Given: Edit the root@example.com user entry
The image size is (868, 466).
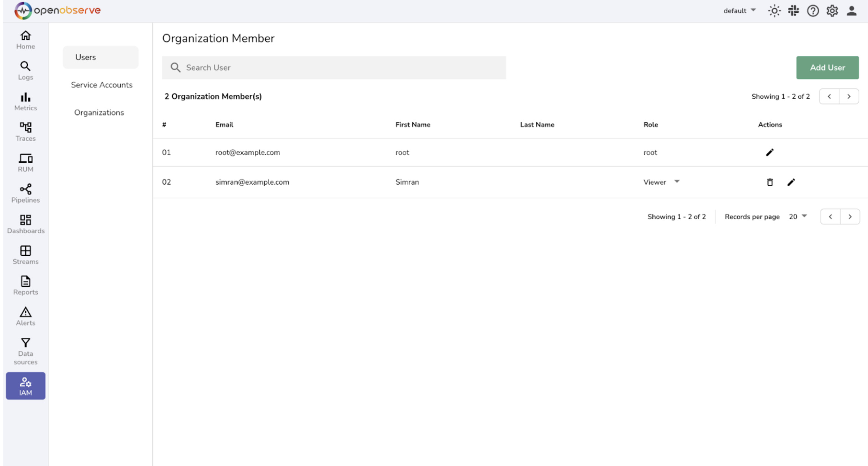Looking at the screenshot, I should (x=770, y=152).
